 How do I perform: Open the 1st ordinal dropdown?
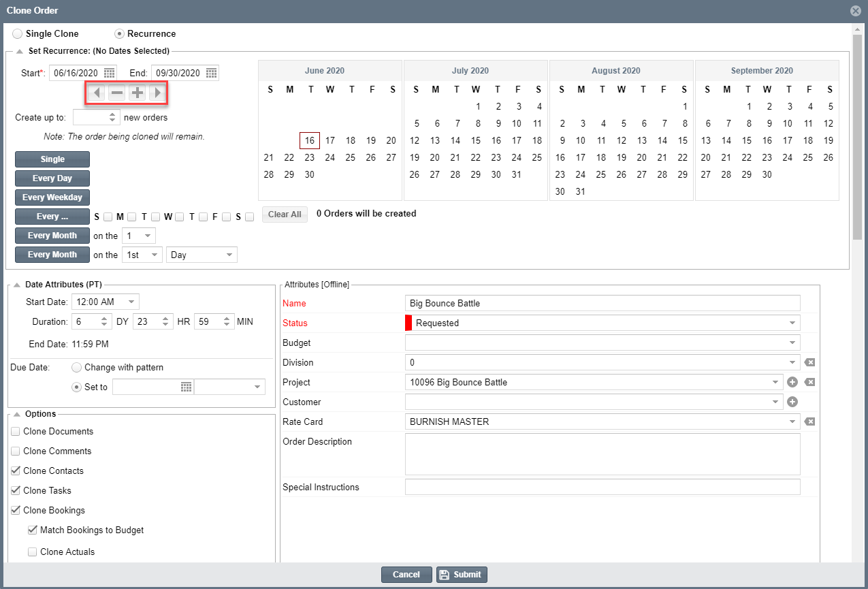[155, 255]
